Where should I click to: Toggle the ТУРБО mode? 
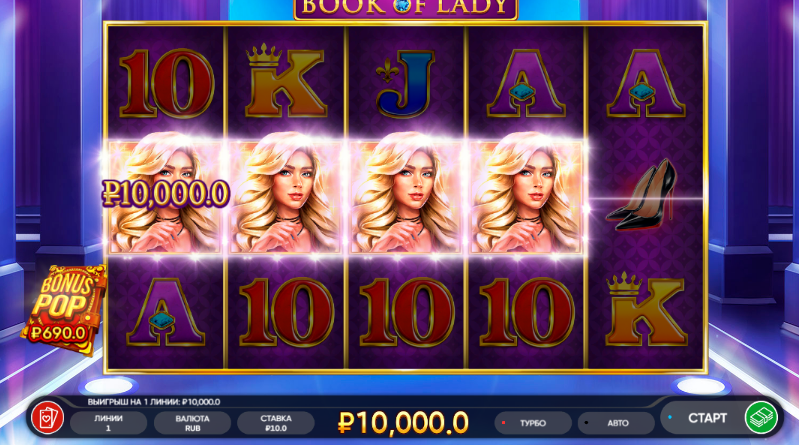pos(532,423)
